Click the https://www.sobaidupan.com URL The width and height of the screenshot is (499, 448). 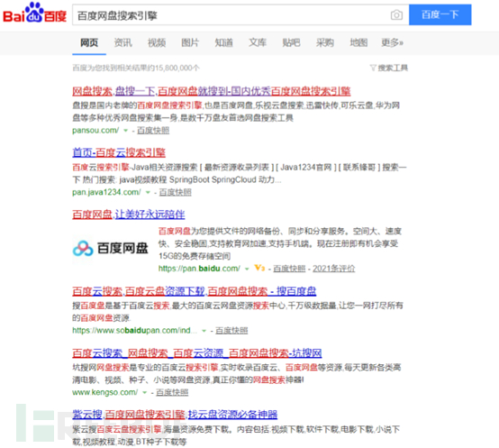click(133, 331)
